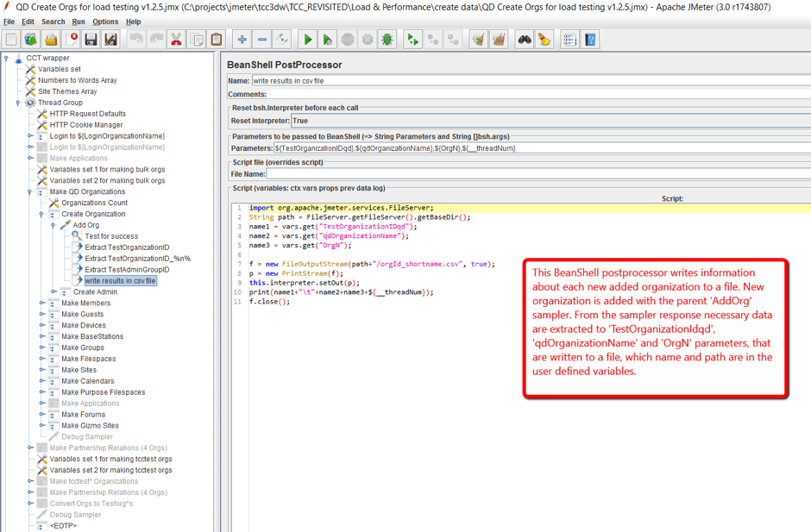This screenshot has width=811, height=532.
Task: Open the Help question-mark icon
Action: click(590, 40)
